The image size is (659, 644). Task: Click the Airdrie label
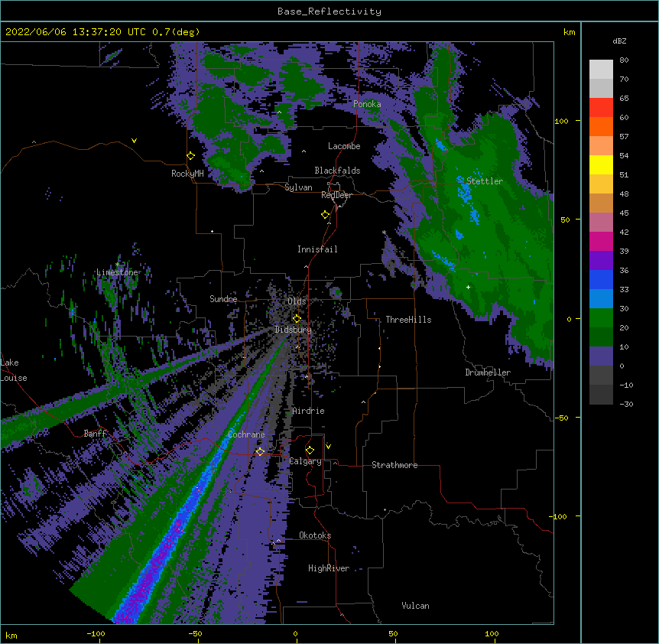[x=309, y=411]
